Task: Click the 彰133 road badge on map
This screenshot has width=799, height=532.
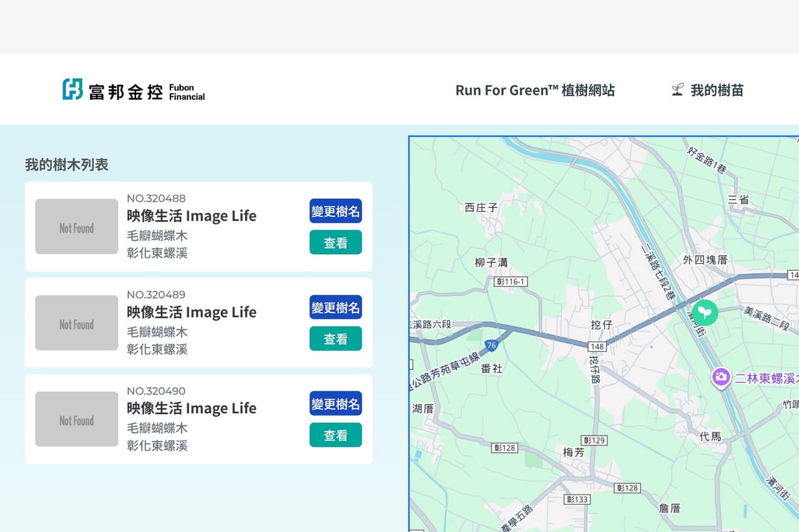Action: click(x=577, y=499)
